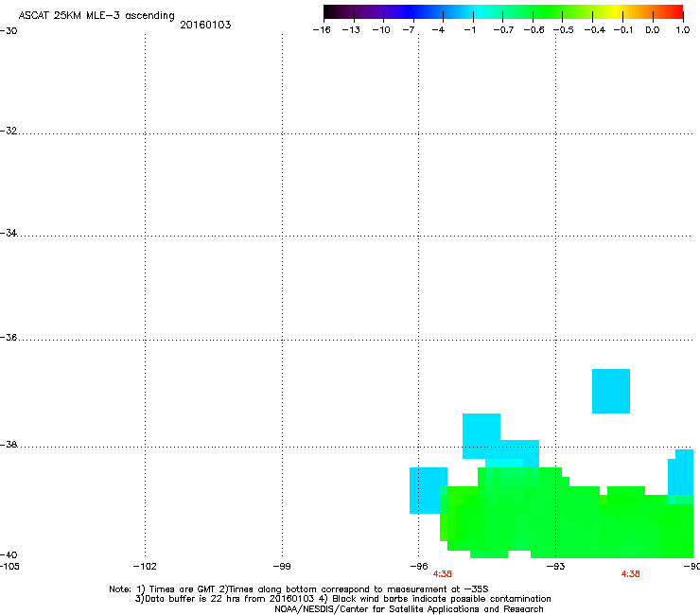
Task: Click the -102 longitude axis label
Action: pyautogui.click(x=145, y=567)
